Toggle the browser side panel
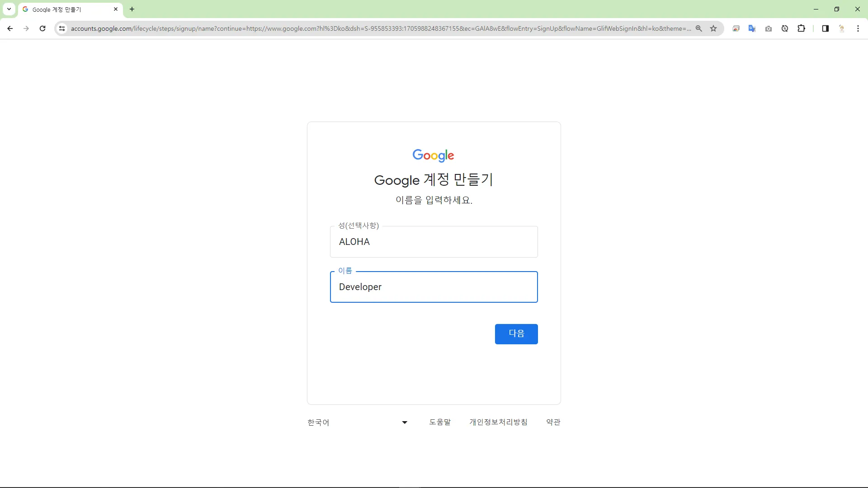 [x=825, y=28]
